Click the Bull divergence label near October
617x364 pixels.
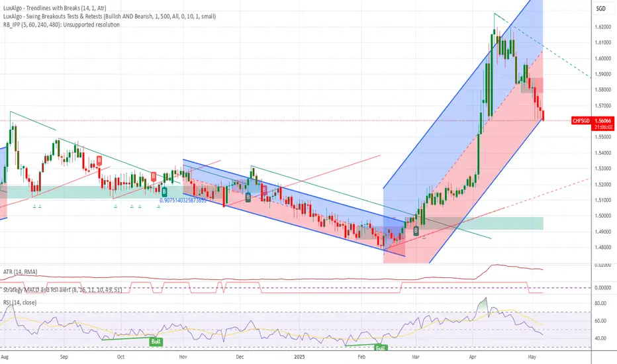click(156, 341)
